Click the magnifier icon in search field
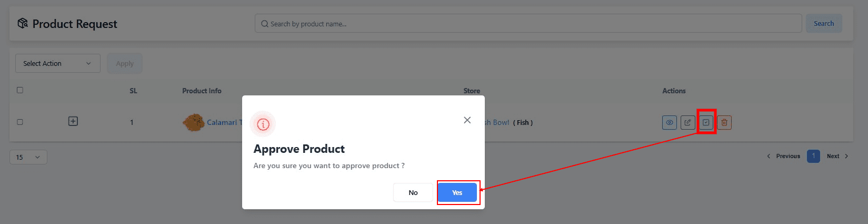The image size is (868, 224). pos(264,24)
